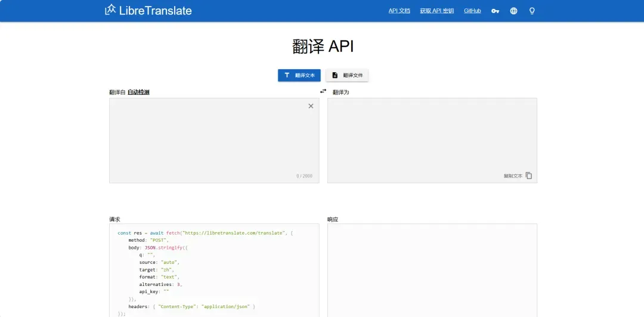The height and width of the screenshot is (317, 644).
Task: Open the 翻译为 target language selector
Action: [341, 93]
